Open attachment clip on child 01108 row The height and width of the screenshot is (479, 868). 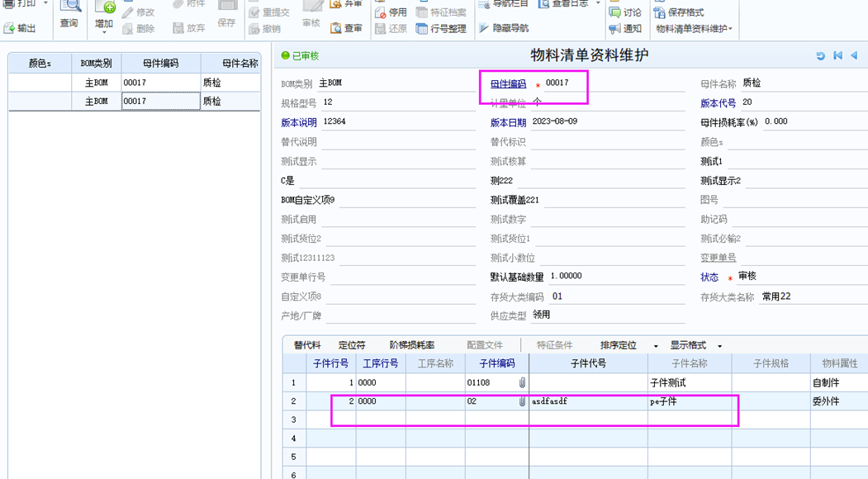[522, 382]
